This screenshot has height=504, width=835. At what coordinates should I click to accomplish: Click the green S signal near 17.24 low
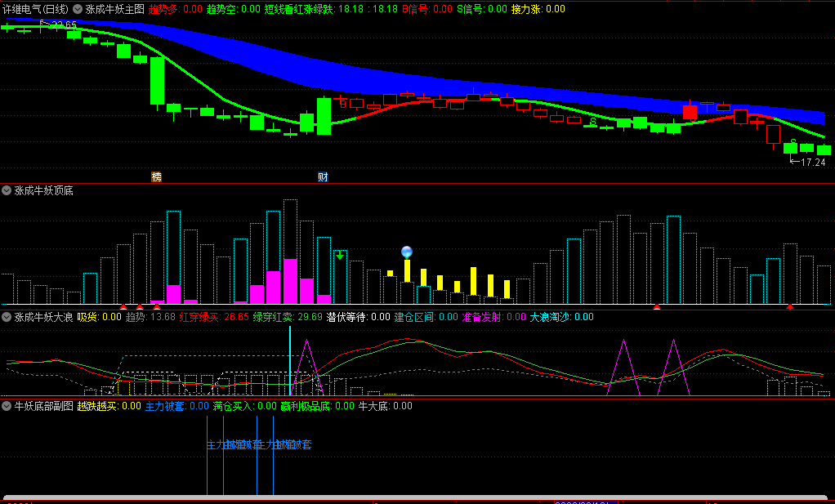coord(793,143)
